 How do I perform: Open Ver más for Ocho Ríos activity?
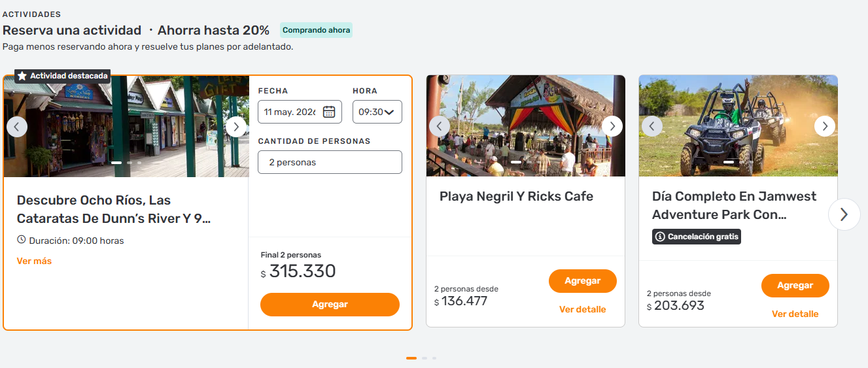pyautogui.click(x=34, y=261)
